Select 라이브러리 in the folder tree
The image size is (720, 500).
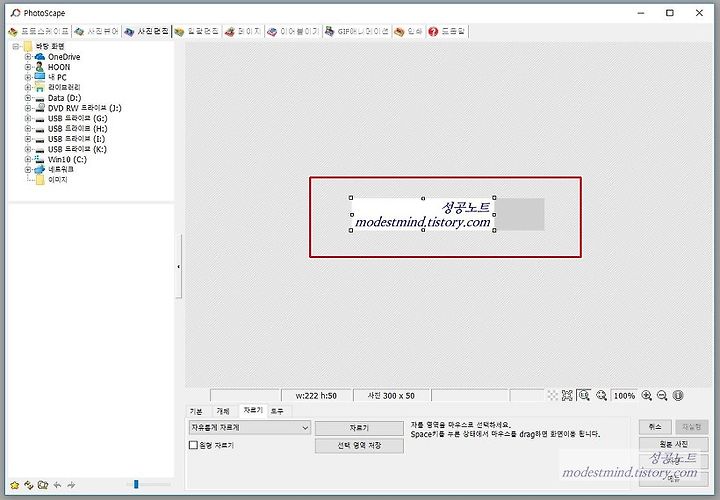tap(64, 87)
